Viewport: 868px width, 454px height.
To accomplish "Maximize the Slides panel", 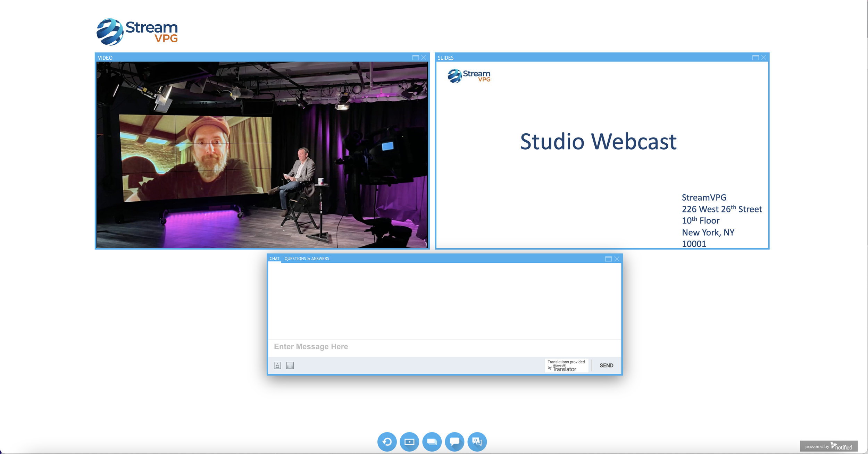I will pyautogui.click(x=755, y=58).
